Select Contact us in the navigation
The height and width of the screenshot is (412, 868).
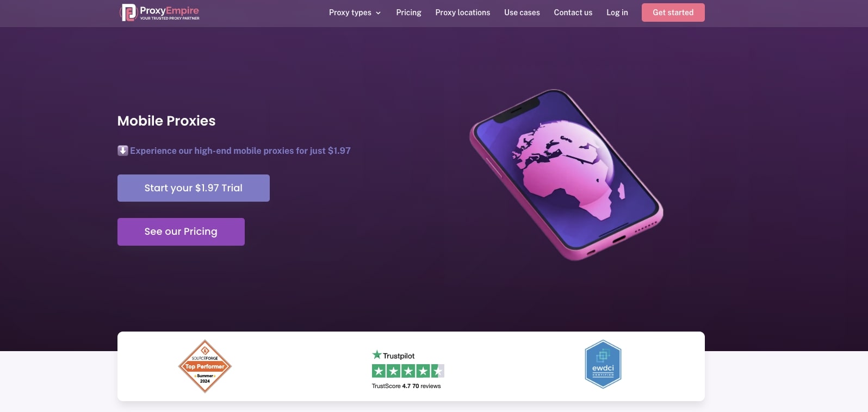click(x=573, y=13)
